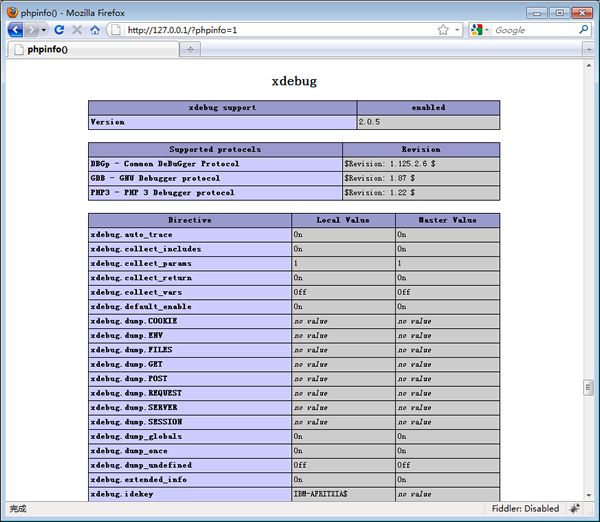
Task: Click the Back navigation arrow
Action: [15, 29]
